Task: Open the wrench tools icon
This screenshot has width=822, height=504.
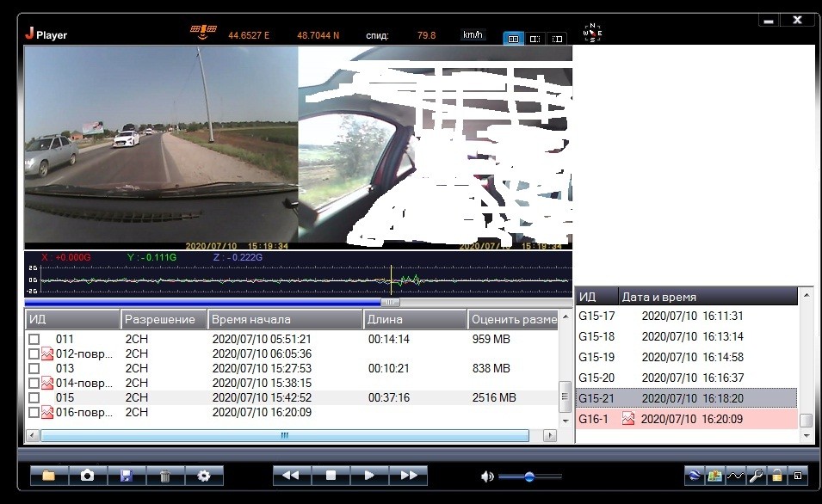Action: pyautogui.click(x=756, y=476)
